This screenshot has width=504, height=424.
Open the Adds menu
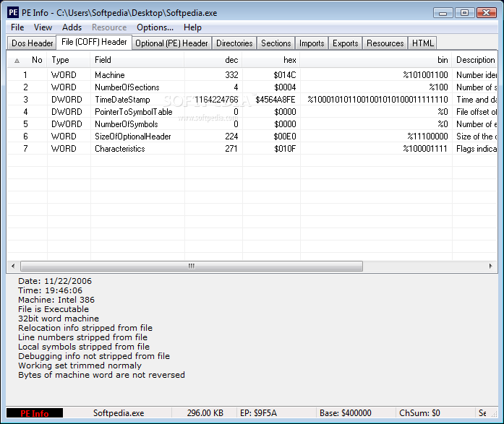72,27
